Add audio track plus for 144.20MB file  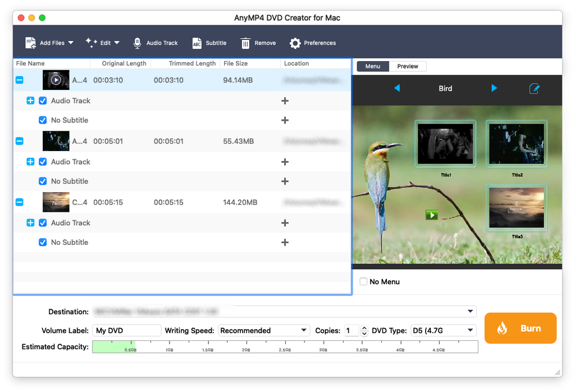click(285, 223)
